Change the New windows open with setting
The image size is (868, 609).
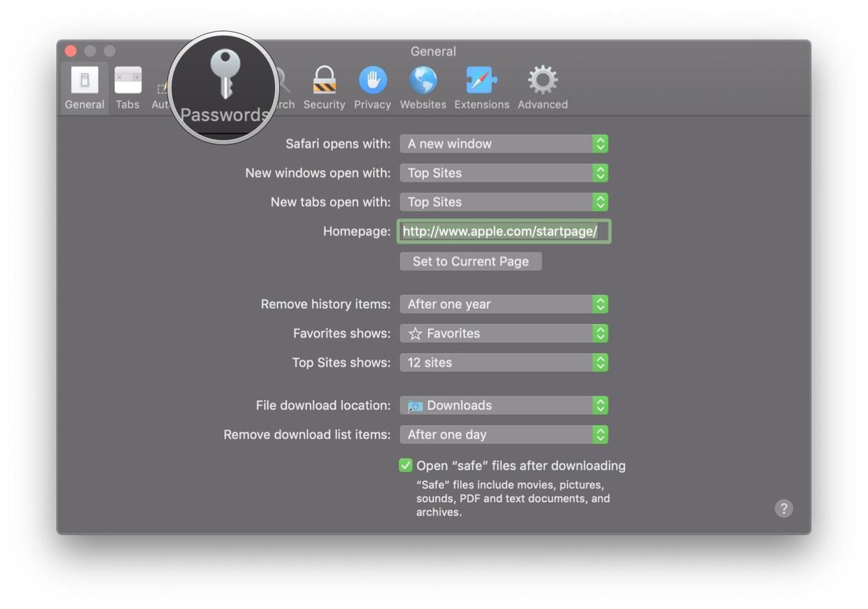503,173
